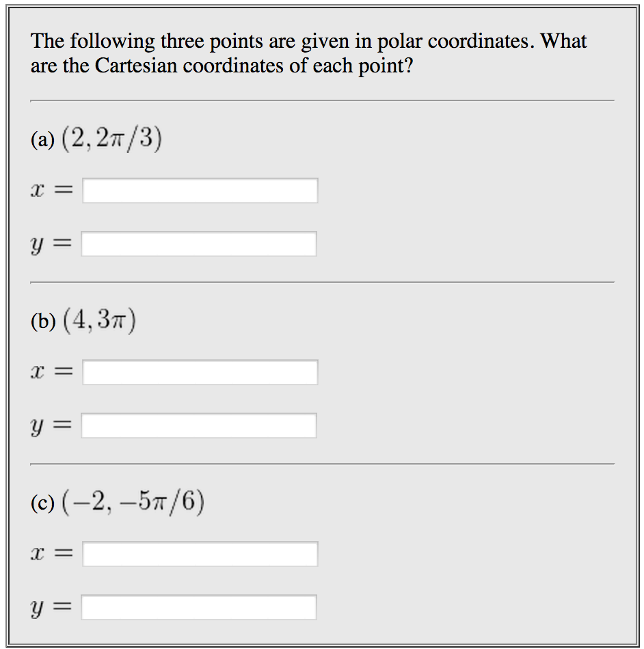644x649 pixels.
Task: Click the x input field for part (b)
Action: click(x=200, y=372)
